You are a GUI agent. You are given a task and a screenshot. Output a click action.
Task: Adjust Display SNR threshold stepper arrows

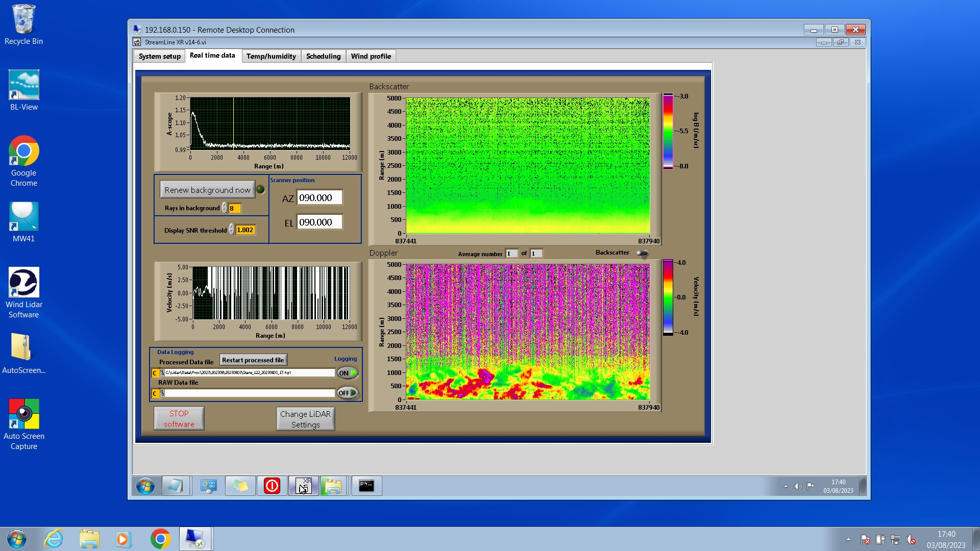[231, 230]
